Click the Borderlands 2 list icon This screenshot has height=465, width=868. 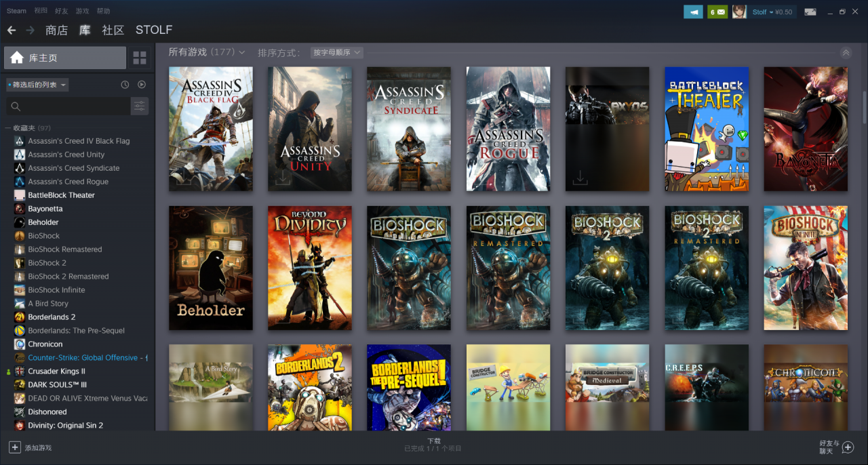pyautogui.click(x=20, y=317)
